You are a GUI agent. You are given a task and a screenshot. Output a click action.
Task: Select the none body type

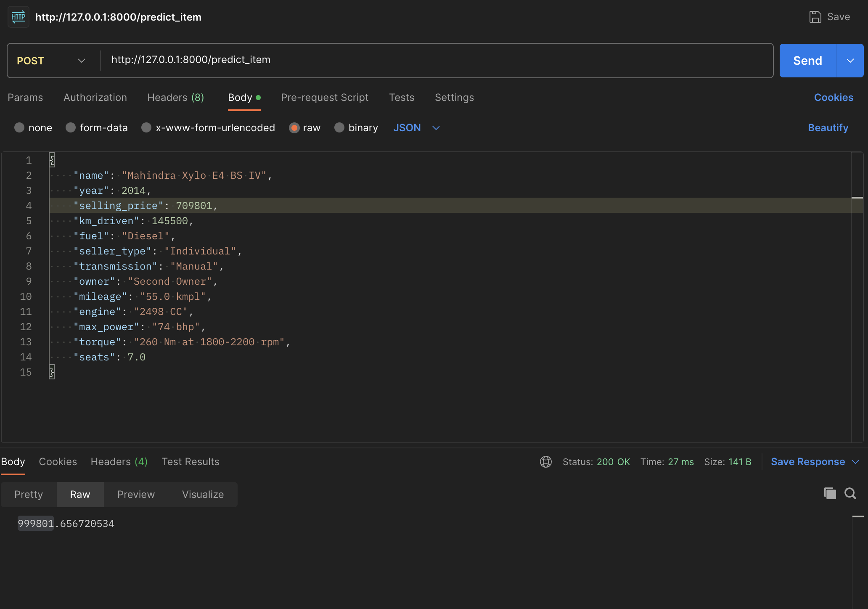19,127
